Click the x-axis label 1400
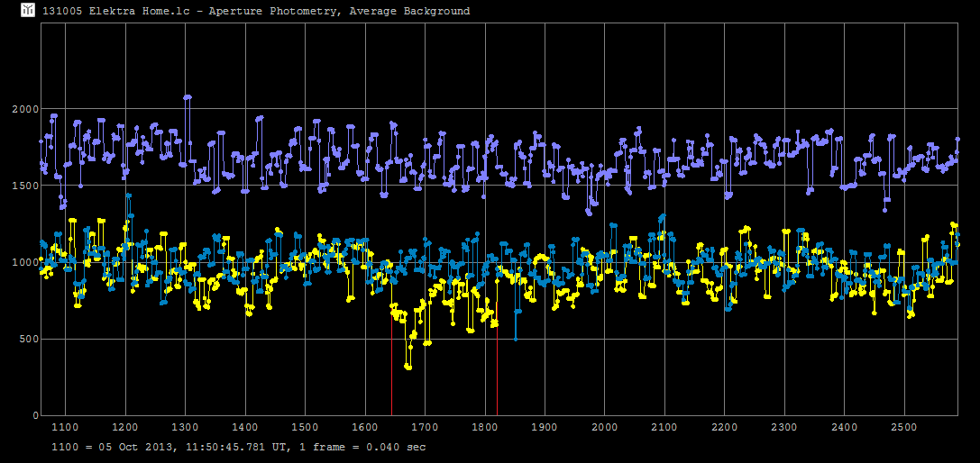 click(x=245, y=427)
